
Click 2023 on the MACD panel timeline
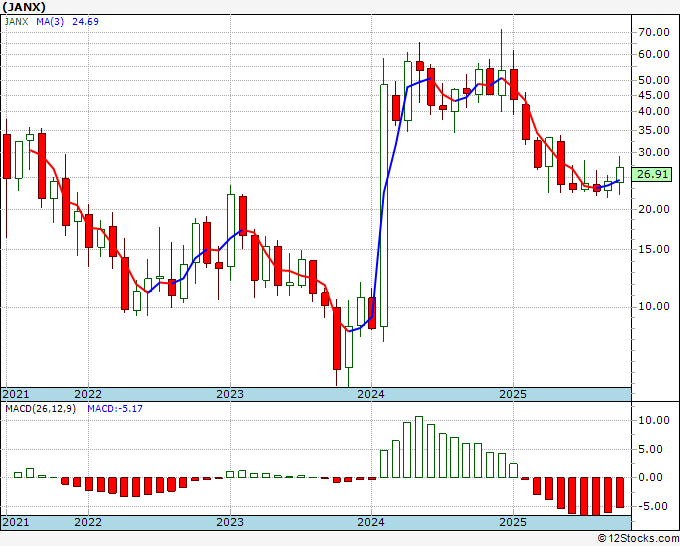230,523
